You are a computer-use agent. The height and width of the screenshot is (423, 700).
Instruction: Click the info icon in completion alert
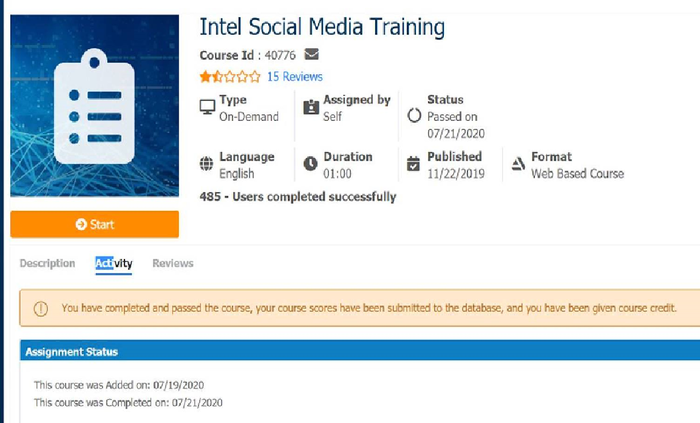pos(41,309)
